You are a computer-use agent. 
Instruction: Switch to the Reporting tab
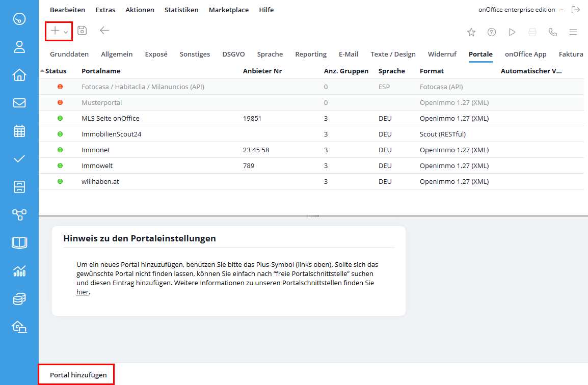pyautogui.click(x=311, y=54)
